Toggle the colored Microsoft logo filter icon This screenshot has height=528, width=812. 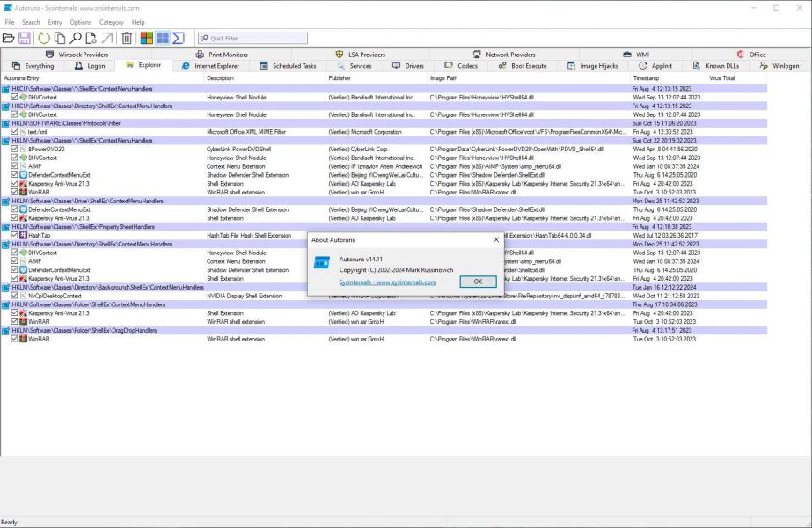[147, 38]
